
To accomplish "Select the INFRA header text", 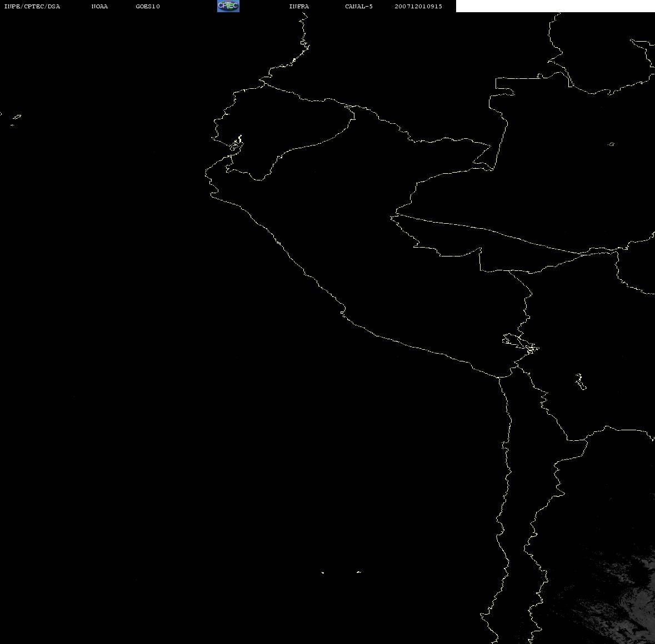I will (x=299, y=7).
